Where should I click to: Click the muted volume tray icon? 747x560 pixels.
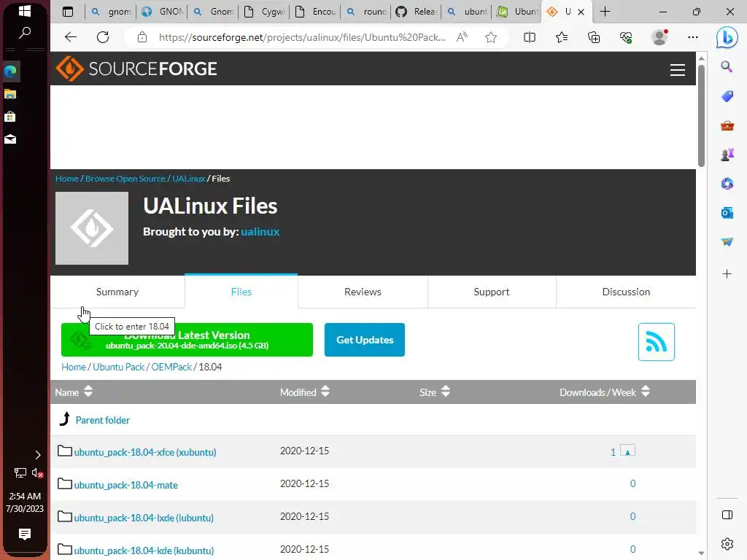[38, 472]
